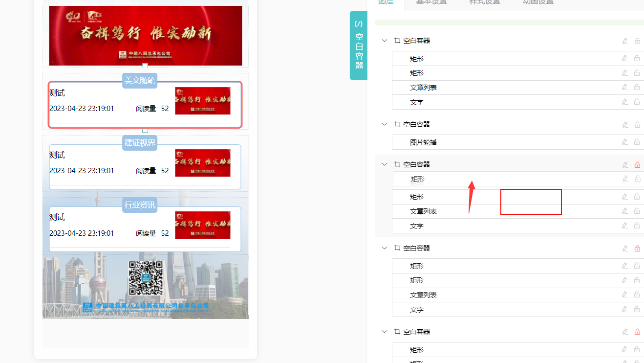Click pencil icon for 文章列表 in topmost group
This screenshot has width=644, height=363.
(624, 87)
